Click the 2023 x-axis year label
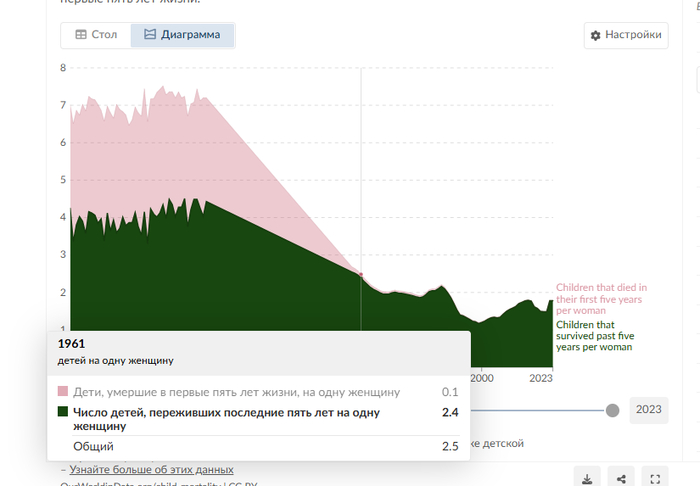 [x=541, y=378]
